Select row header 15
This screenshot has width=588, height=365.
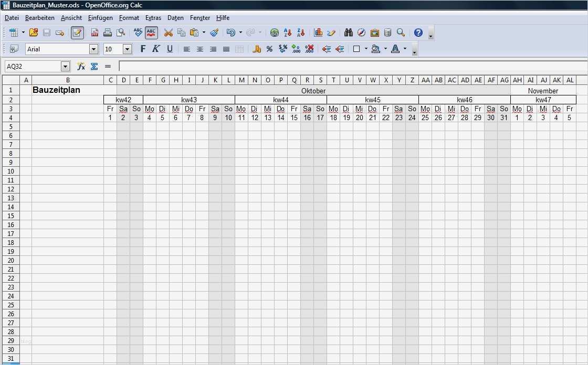11,216
